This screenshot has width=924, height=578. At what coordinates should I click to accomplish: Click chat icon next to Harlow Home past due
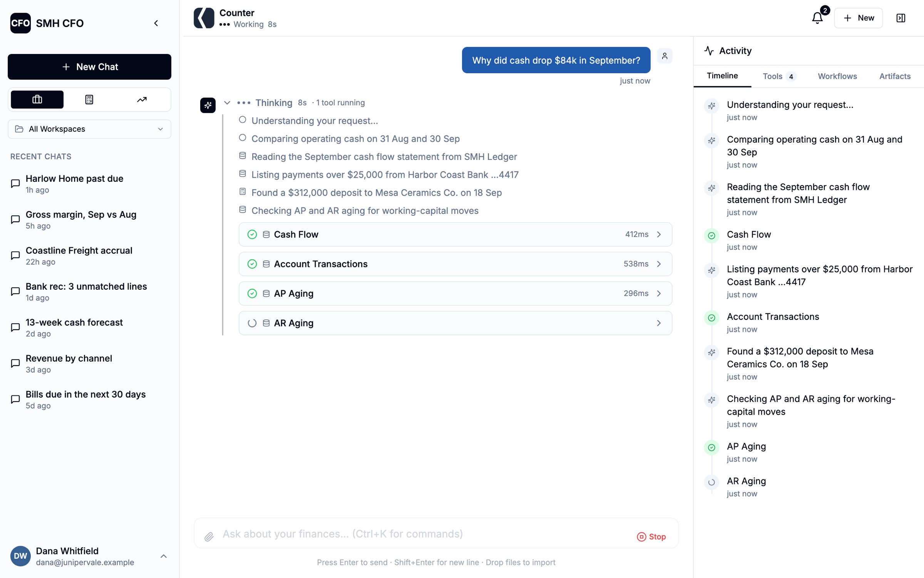coord(15,183)
